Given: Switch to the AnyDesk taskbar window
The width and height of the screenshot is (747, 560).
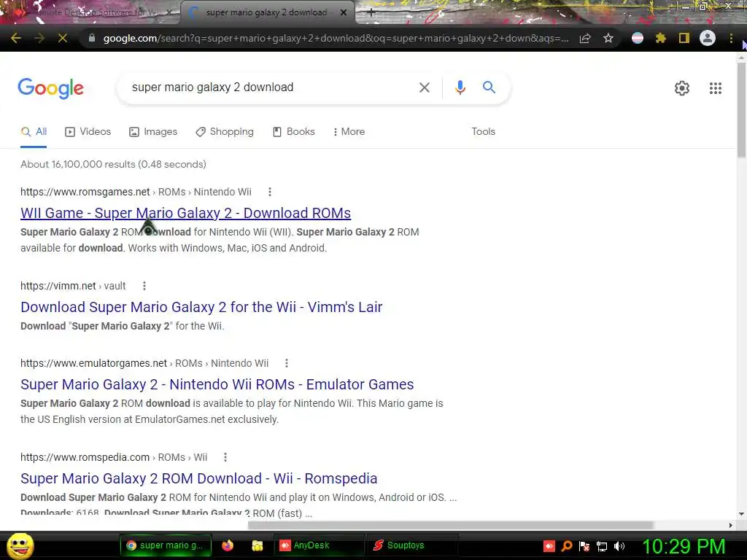Looking at the screenshot, I should click(318, 545).
